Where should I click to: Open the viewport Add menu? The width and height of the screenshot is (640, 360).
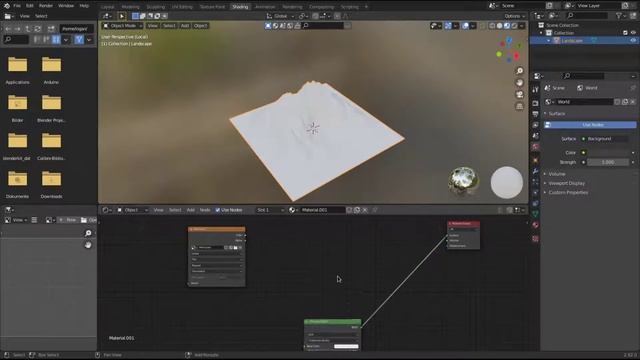[x=184, y=26]
